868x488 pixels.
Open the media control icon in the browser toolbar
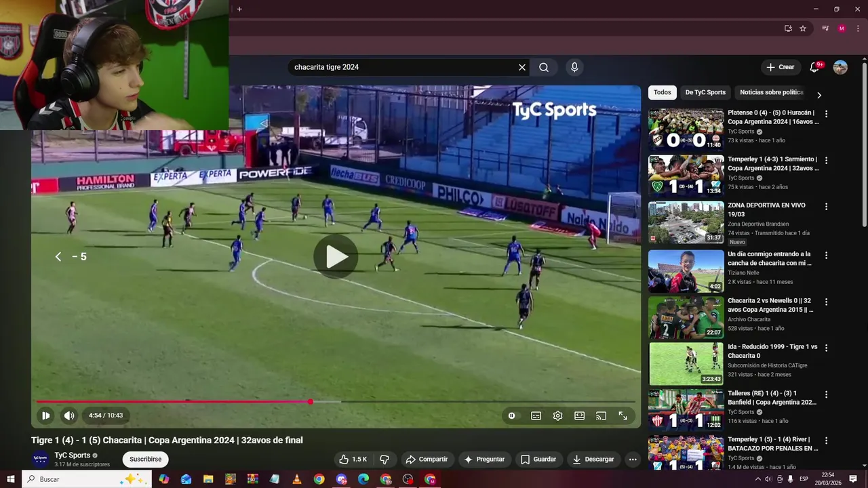click(x=825, y=28)
